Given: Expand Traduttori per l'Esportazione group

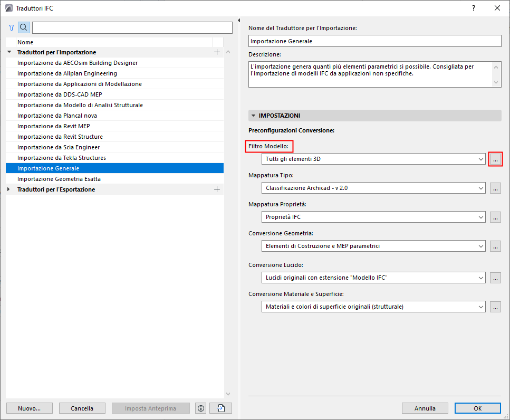Looking at the screenshot, I should [9, 189].
